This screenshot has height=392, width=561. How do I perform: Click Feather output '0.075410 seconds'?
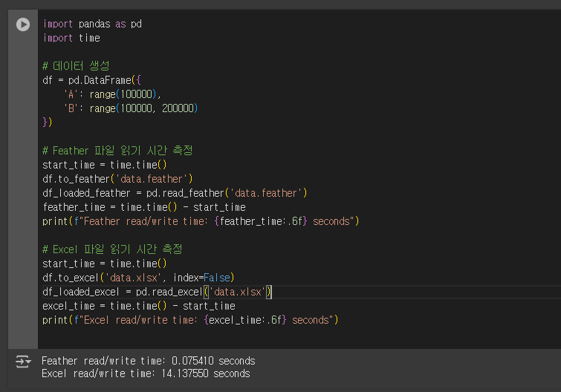(213, 361)
